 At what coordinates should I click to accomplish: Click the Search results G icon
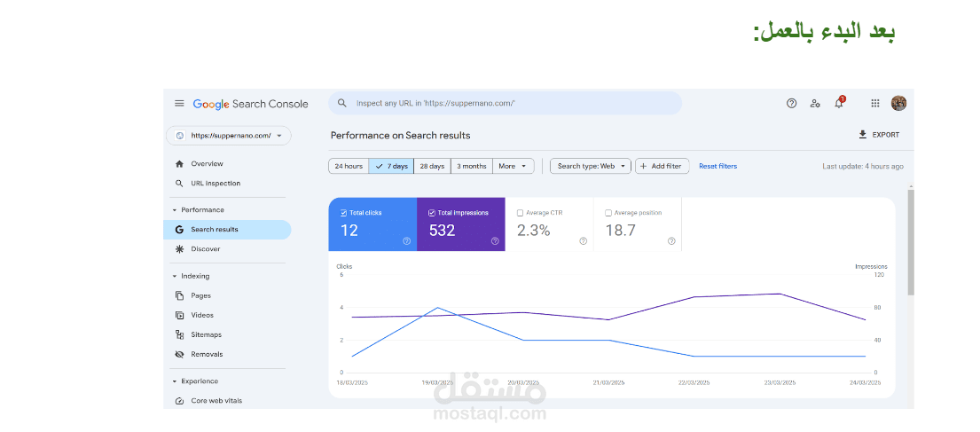(x=179, y=230)
